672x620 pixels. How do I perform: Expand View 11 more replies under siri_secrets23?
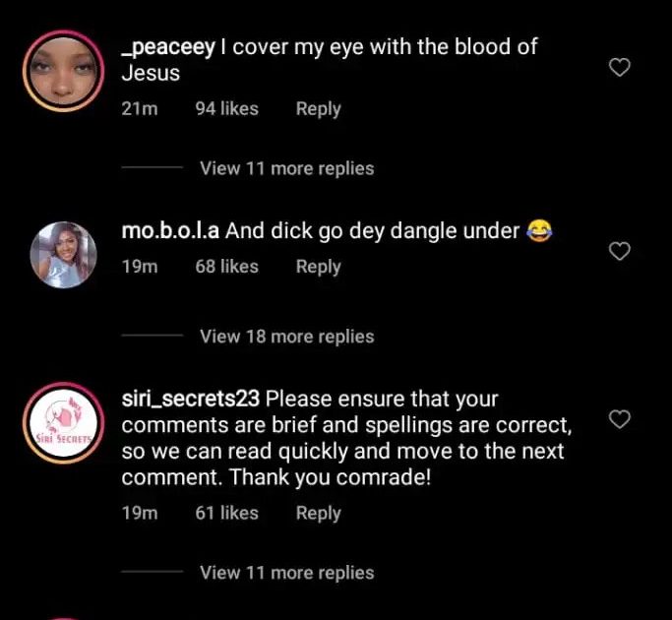tap(286, 573)
